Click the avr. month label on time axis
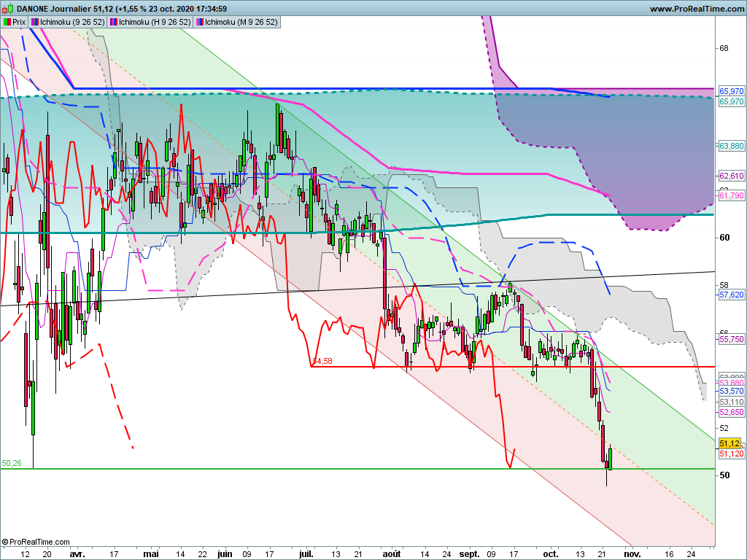747x560 pixels. [x=77, y=554]
